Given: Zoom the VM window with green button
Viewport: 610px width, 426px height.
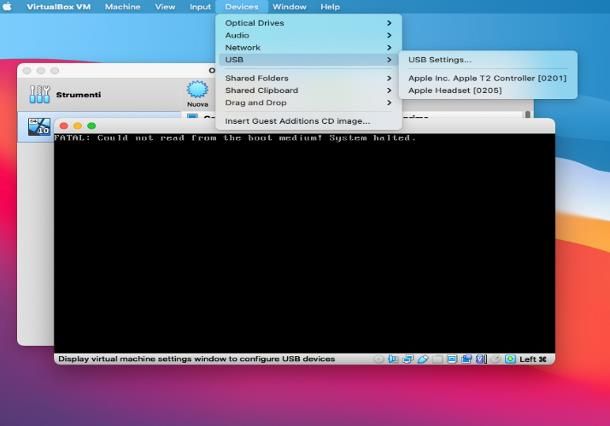Looking at the screenshot, I should pyautogui.click(x=92, y=126).
